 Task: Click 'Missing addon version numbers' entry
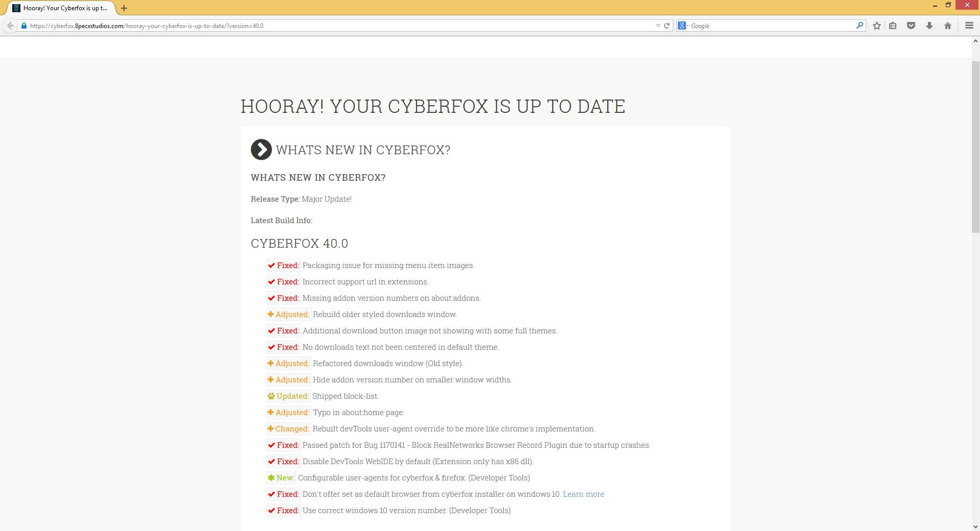point(391,298)
